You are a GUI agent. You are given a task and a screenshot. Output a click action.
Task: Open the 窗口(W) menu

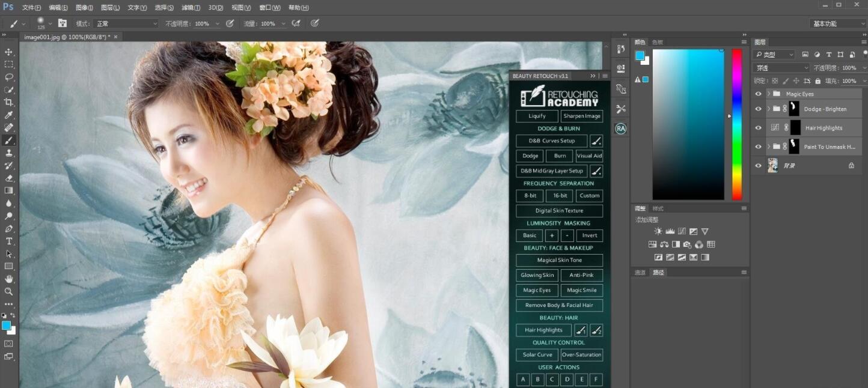click(x=270, y=8)
